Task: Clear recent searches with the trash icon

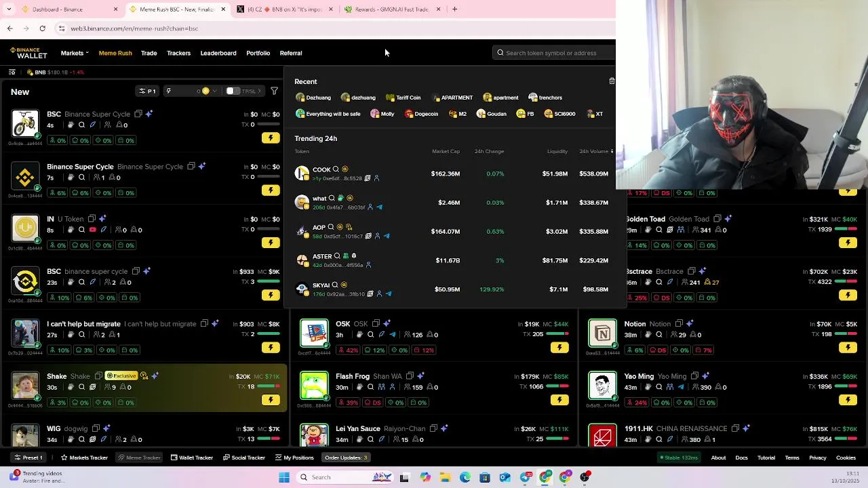Action: 612,81
